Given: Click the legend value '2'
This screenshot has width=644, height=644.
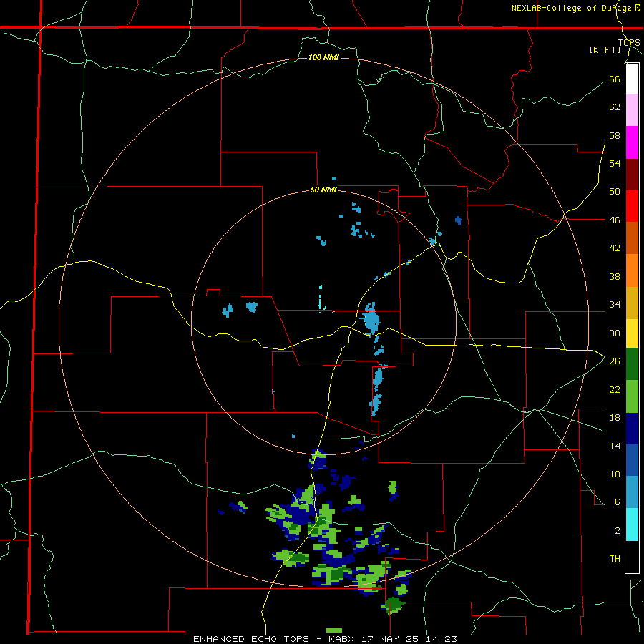Looking at the screenshot, I should coord(618,531).
